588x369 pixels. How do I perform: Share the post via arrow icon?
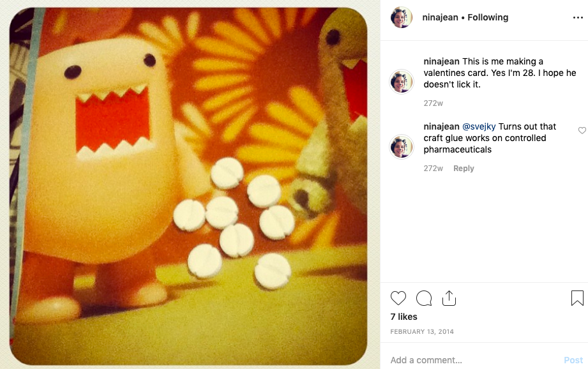point(449,298)
